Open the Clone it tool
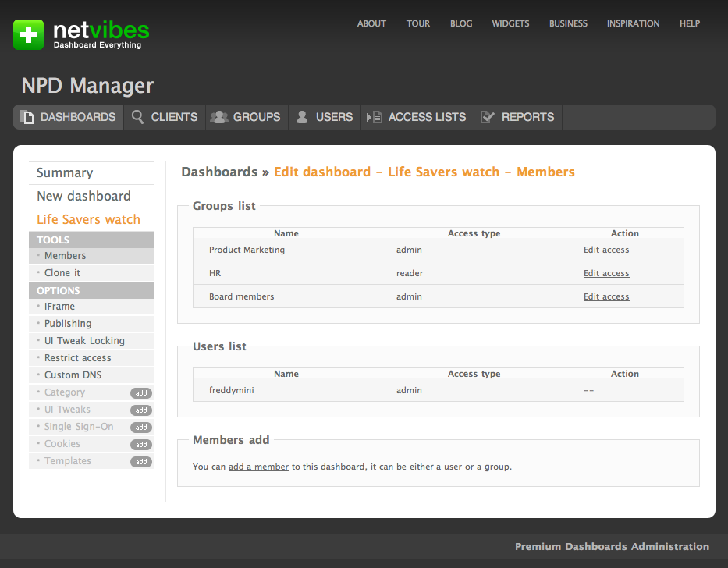Image resolution: width=728 pixels, height=568 pixels. click(91, 272)
